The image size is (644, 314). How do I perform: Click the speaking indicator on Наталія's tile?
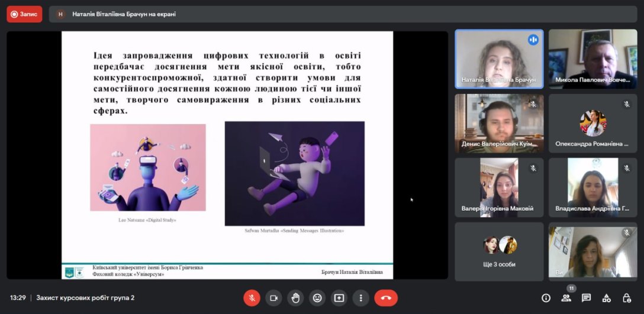533,40
